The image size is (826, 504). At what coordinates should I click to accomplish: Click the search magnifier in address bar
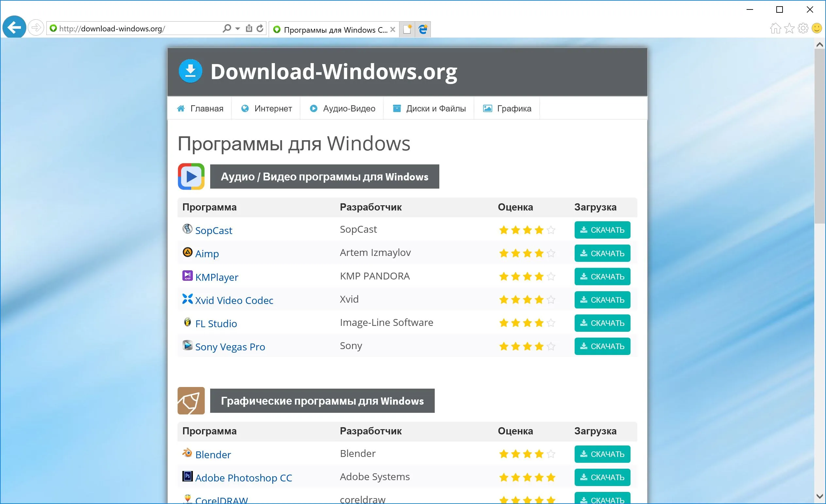click(227, 28)
